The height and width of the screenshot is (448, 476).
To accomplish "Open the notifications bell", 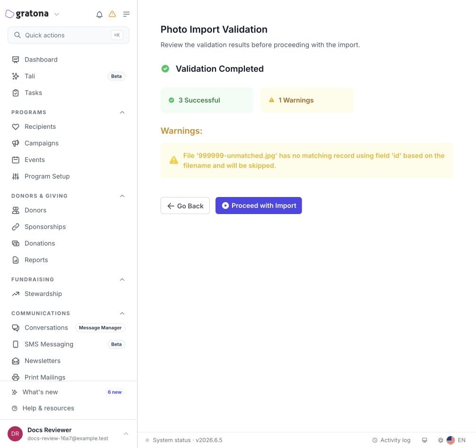I will click(99, 14).
